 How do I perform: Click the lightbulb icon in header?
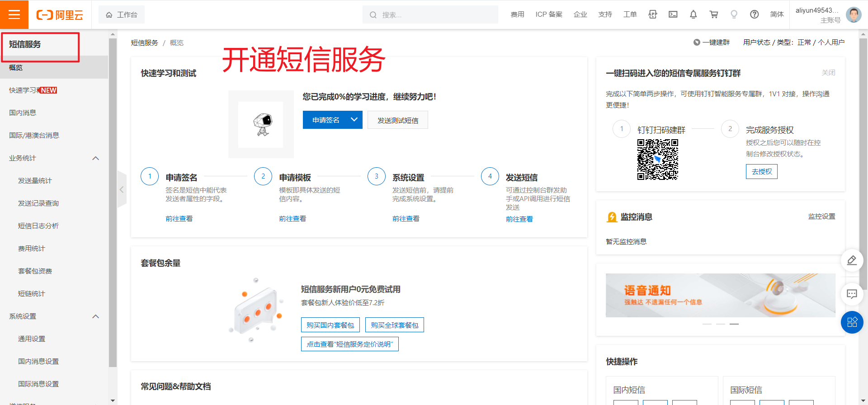(x=734, y=14)
